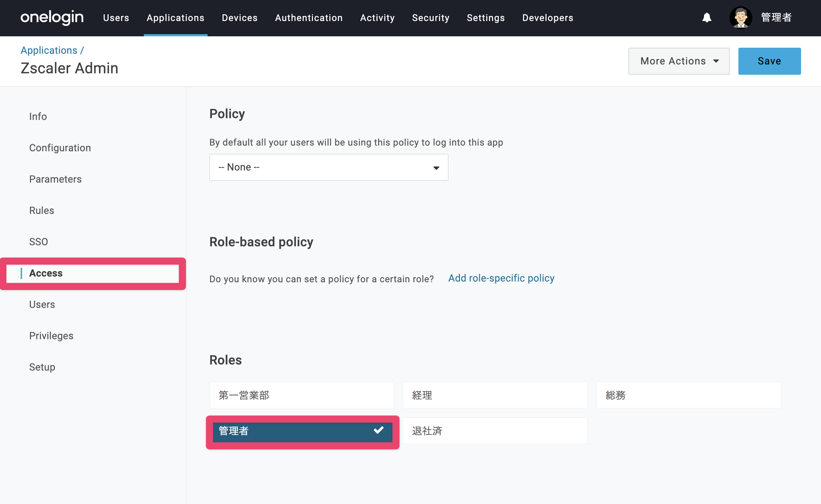Switch to the Setup tab
This screenshot has height=504, width=821.
(42, 367)
